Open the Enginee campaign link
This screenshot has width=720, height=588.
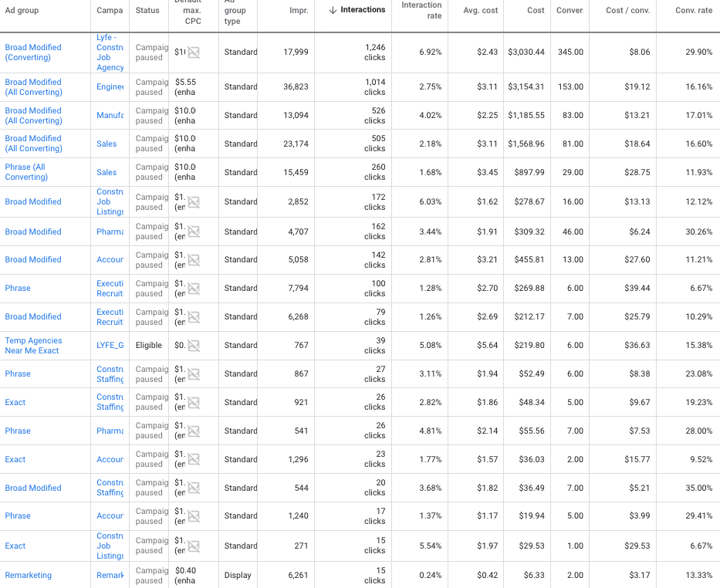tap(110, 86)
